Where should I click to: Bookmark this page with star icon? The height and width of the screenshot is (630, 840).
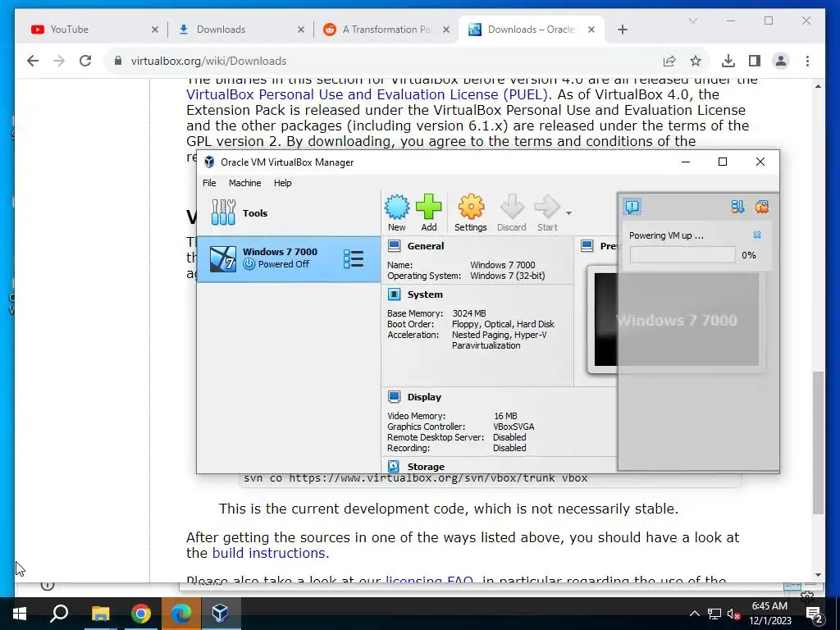tap(696, 61)
